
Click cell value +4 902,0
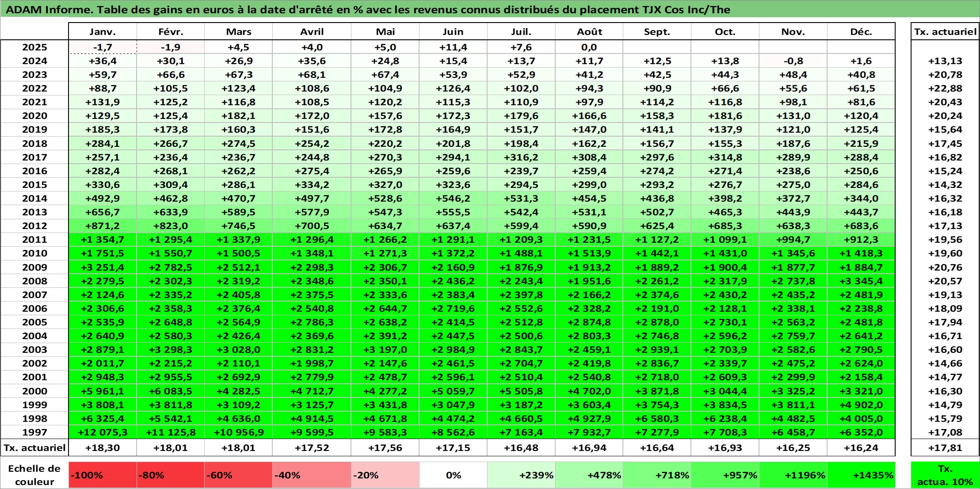pyautogui.click(x=861, y=405)
